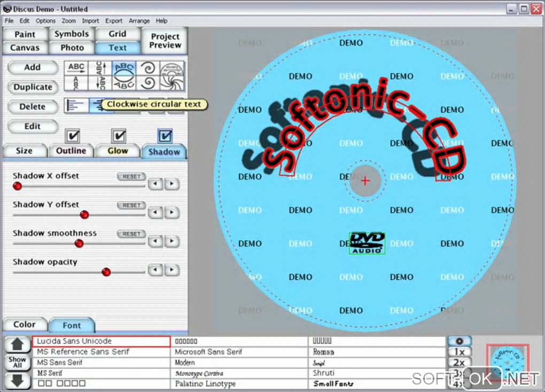The image size is (545, 392).
Task: Set zoom to 1x
Action: [x=460, y=352]
